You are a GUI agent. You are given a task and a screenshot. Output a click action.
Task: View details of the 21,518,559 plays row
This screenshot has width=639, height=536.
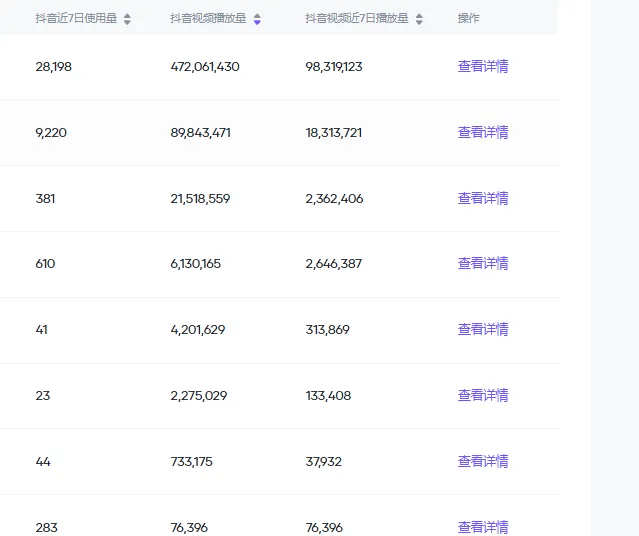point(483,198)
